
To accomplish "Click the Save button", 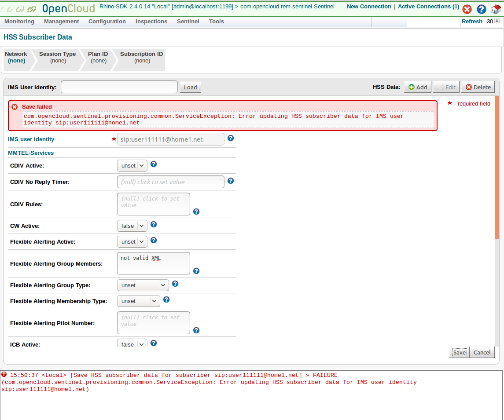I will (x=459, y=352).
